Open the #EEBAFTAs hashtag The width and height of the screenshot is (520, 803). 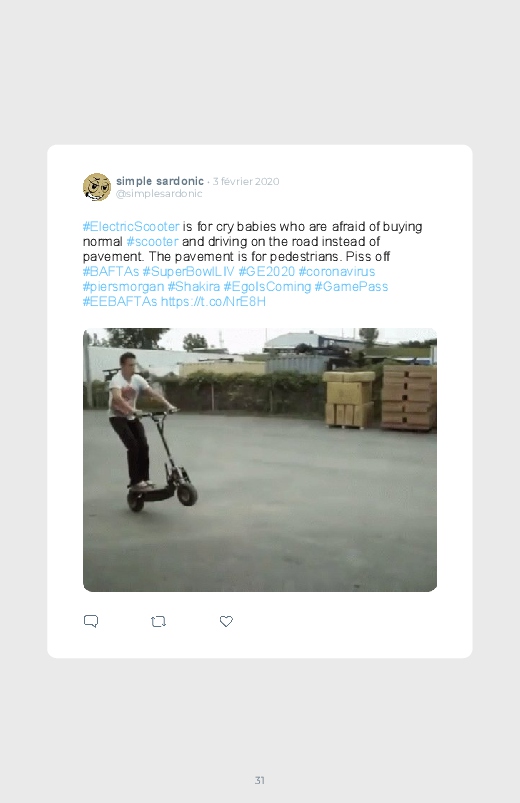(x=120, y=302)
